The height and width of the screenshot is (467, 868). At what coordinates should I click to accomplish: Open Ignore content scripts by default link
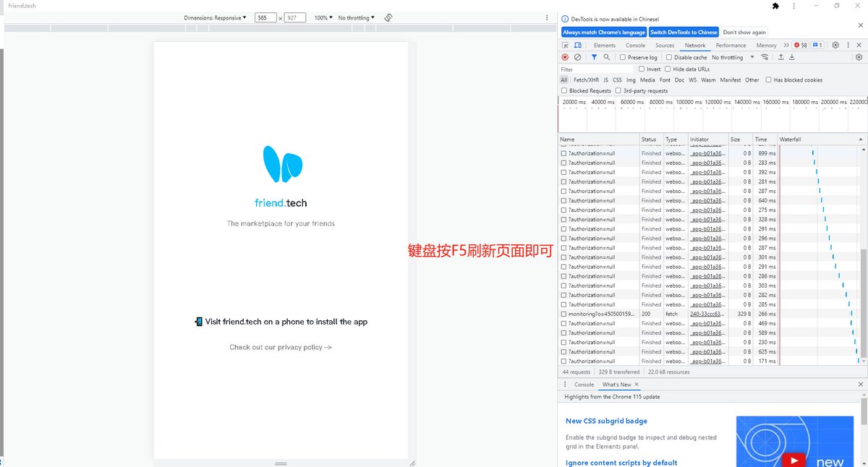621,463
